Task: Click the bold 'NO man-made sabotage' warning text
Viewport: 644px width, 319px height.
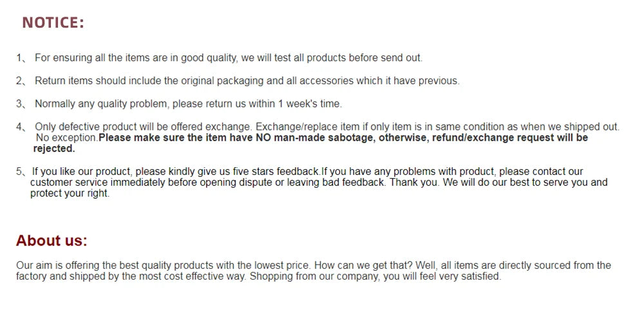Action: click(315, 138)
